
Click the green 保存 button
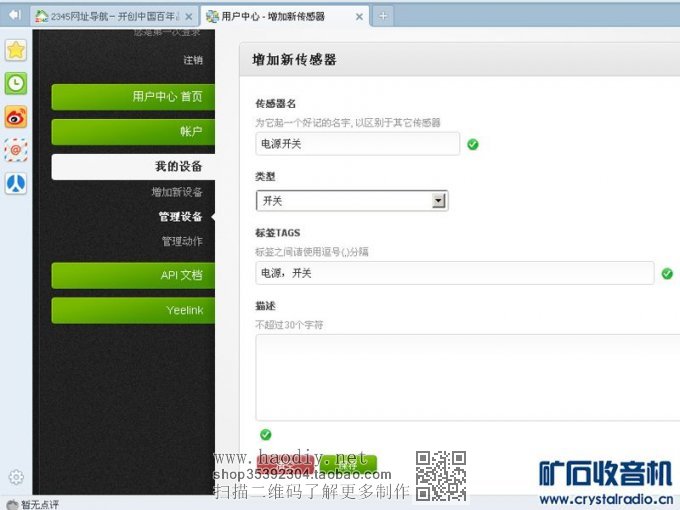tap(348, 465)
